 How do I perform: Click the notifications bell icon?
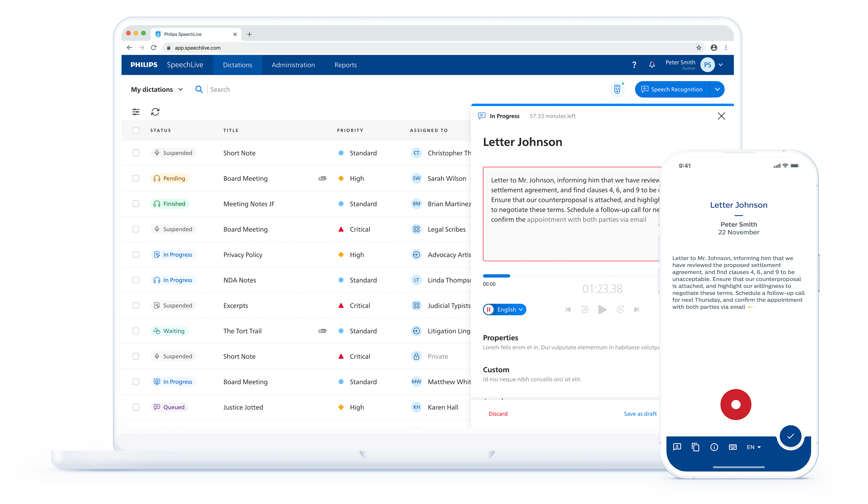pos(652,65)
